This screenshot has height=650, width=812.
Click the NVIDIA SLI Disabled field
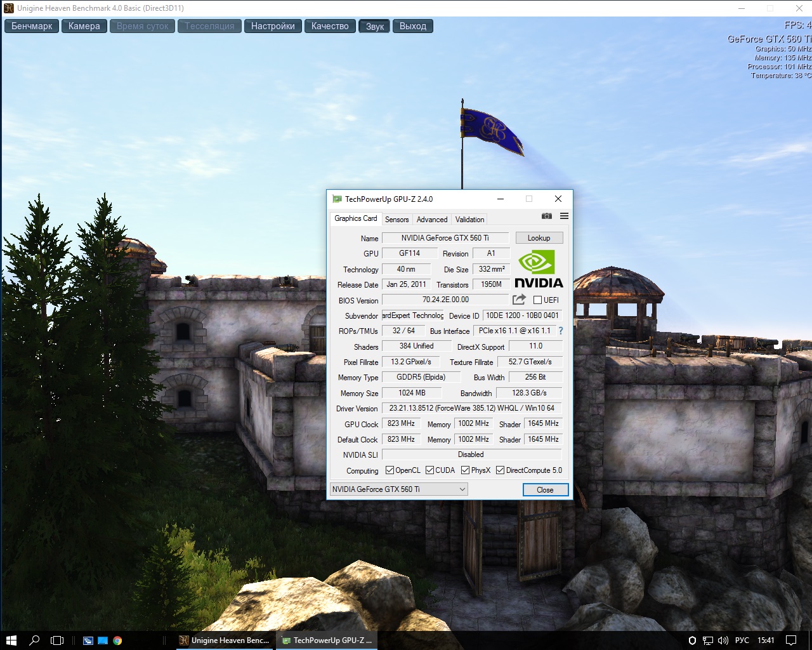point(471,454)
